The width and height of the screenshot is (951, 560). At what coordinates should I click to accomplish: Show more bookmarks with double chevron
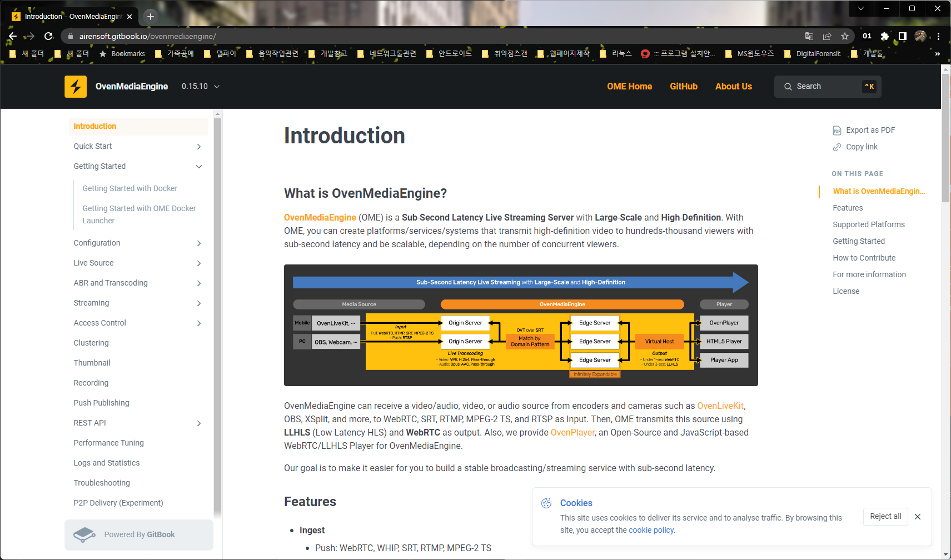[938, 54]
